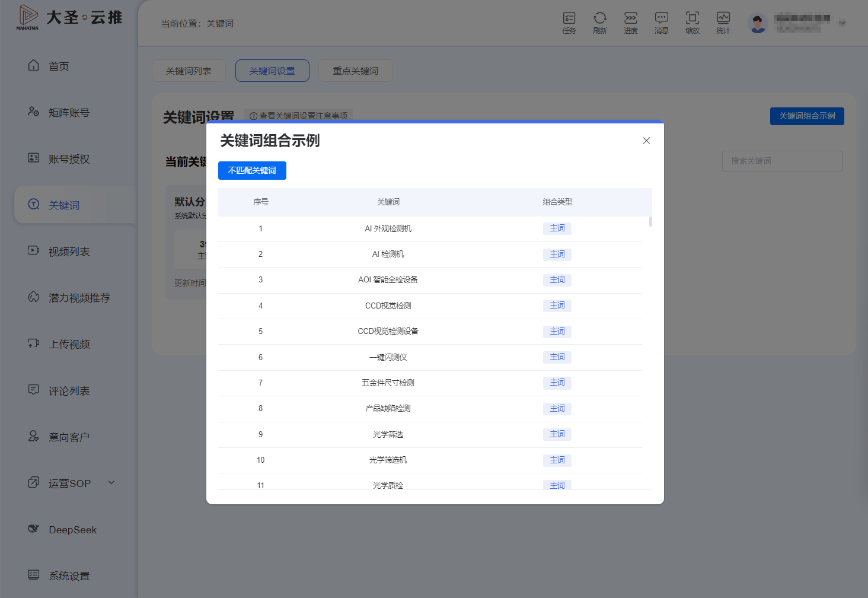Viewport: 868px width, 598px height.
Task: Click the 刷新 refresh icon
Action: 600,23
